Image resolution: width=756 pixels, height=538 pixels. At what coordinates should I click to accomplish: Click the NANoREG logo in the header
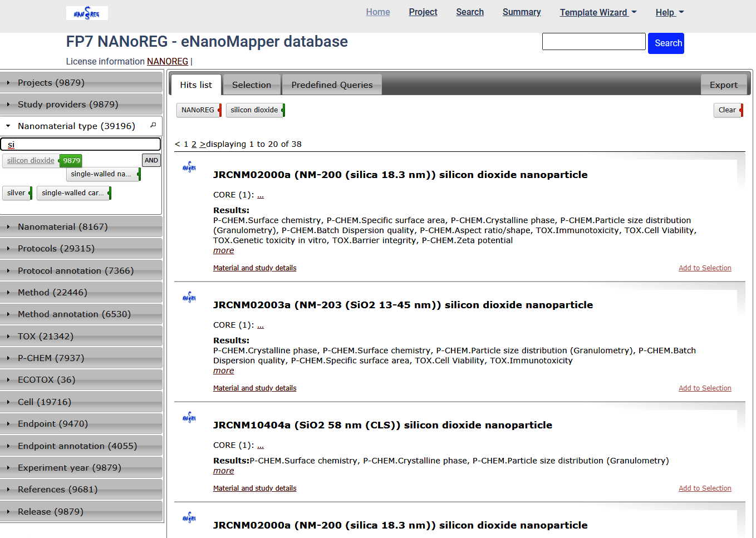[87, 13]
